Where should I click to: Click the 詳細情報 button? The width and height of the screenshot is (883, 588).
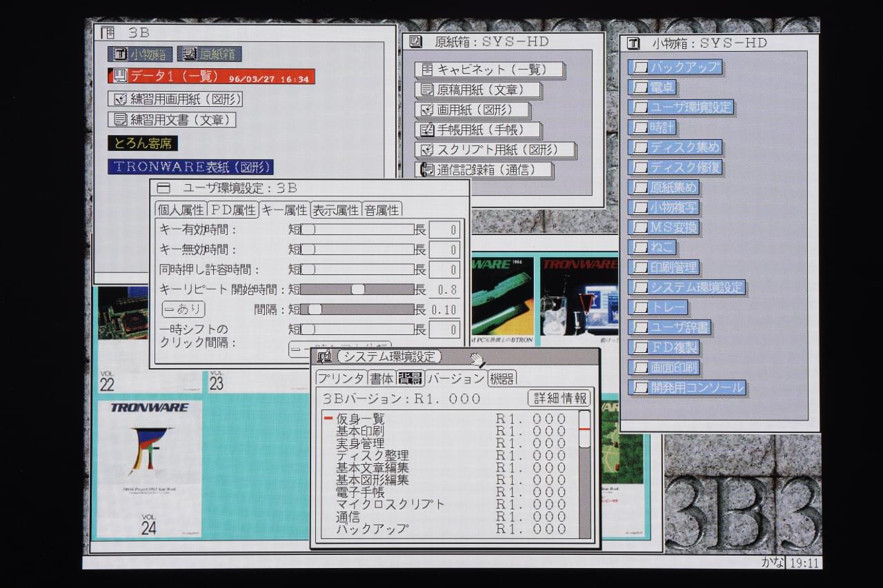(x=559, y=398)
